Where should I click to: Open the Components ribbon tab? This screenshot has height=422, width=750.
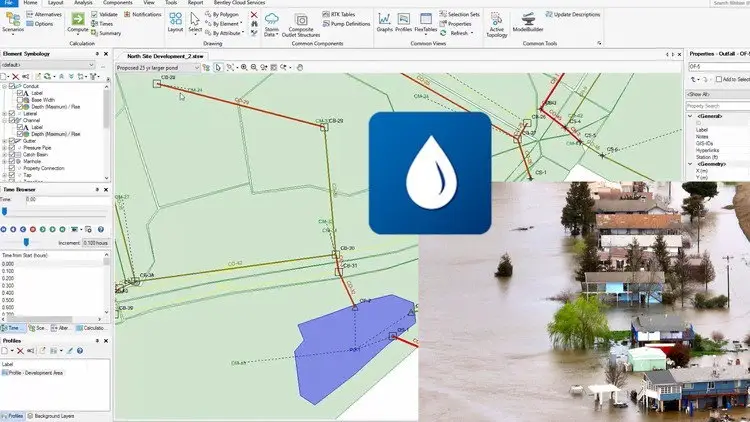tap(118, 3)
